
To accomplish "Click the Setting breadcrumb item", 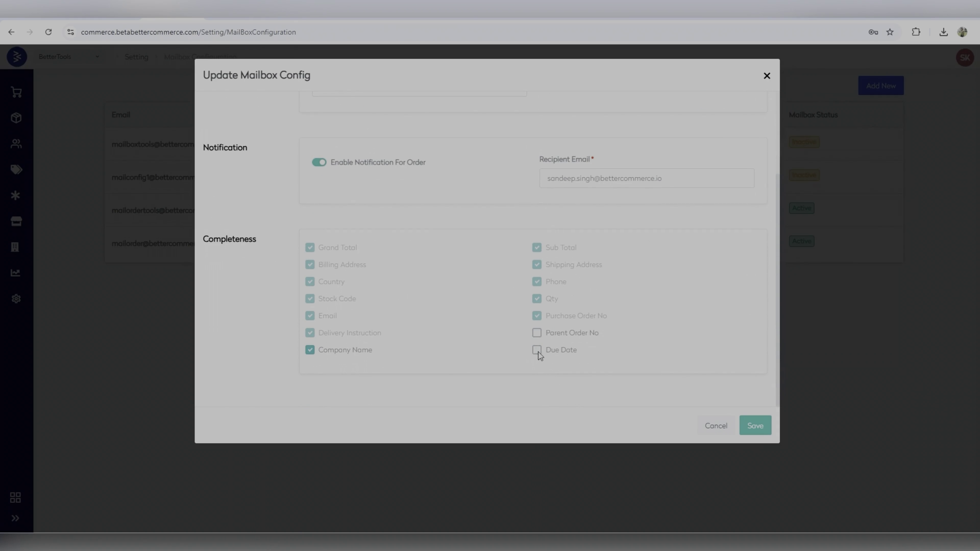I will point(136,57).
